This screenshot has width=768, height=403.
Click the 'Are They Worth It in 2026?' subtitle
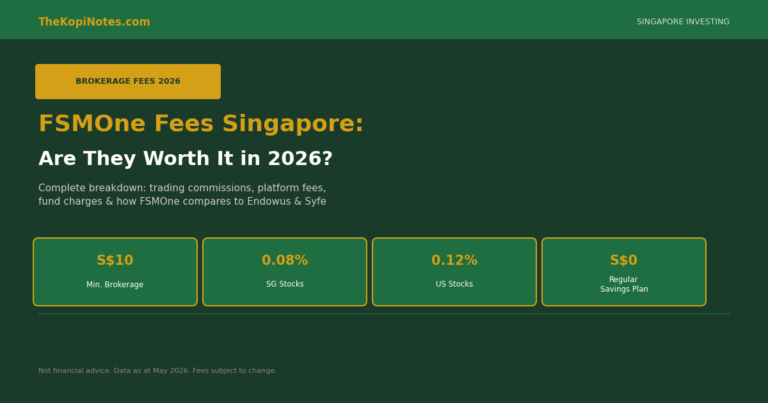(x=185, y=159)
